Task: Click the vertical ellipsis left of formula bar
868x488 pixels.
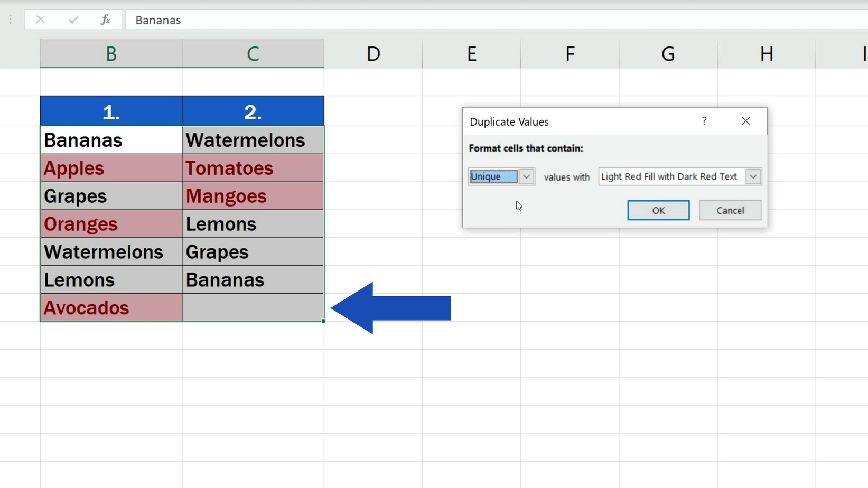Action: (x=10, y=19)
